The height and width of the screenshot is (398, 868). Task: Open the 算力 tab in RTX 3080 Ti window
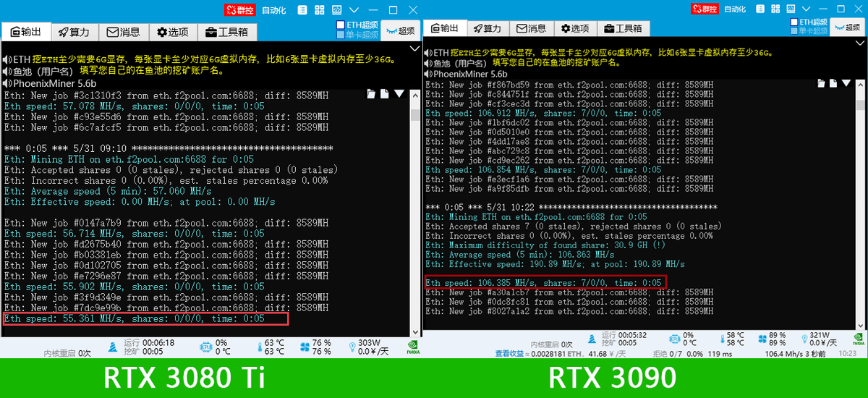[x=75, y=32]
